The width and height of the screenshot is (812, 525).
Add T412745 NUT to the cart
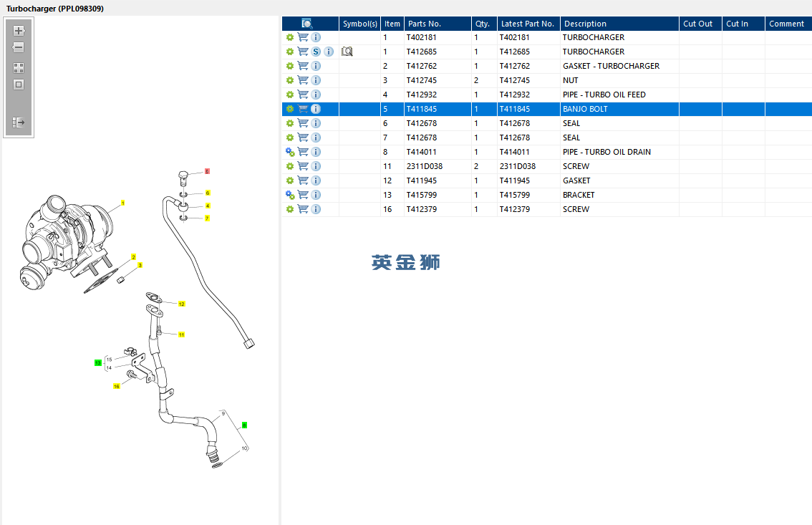(x=303, y=80)
